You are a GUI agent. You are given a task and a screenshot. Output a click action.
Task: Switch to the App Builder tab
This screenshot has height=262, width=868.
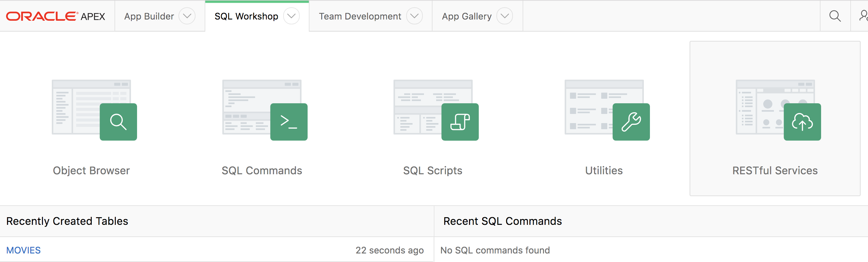149,16
